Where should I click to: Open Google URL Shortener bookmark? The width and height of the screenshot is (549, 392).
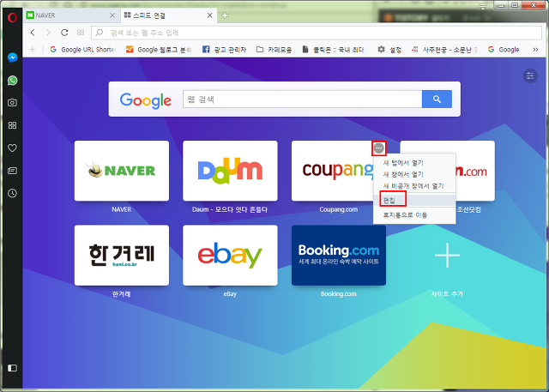click(x=82, y=50)
